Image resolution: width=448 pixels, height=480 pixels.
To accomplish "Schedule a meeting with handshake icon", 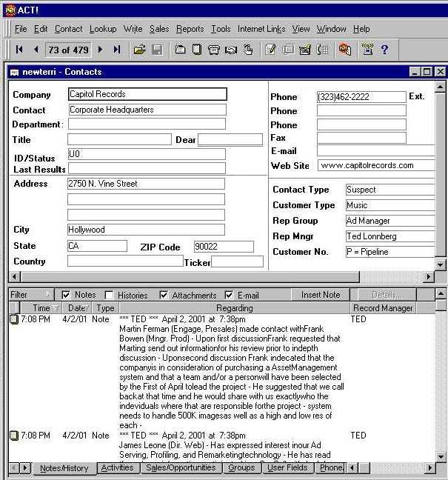I will tap(231, 50).
